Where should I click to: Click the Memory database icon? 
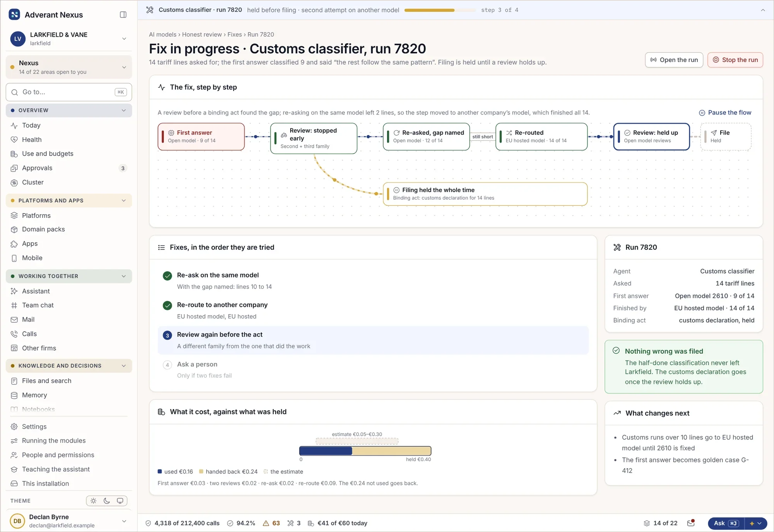tap(14, 395)
